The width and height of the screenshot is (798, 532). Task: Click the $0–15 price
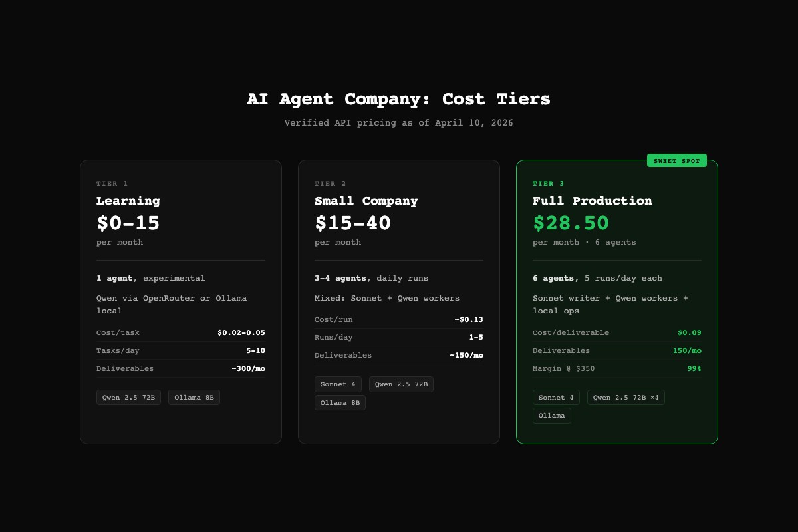coord(128,223)
